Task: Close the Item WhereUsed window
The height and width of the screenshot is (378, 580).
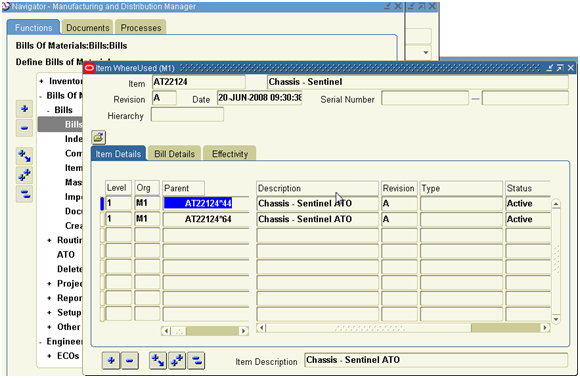Action: (x=571, y=68)
